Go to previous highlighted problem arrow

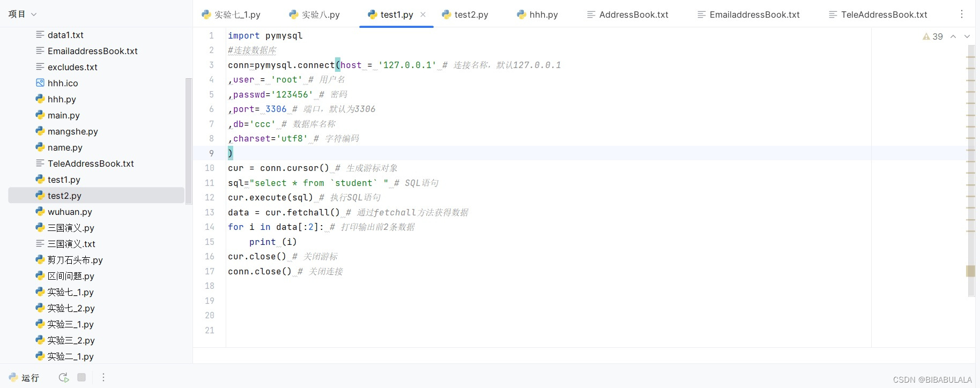click(x=953, y=36)
